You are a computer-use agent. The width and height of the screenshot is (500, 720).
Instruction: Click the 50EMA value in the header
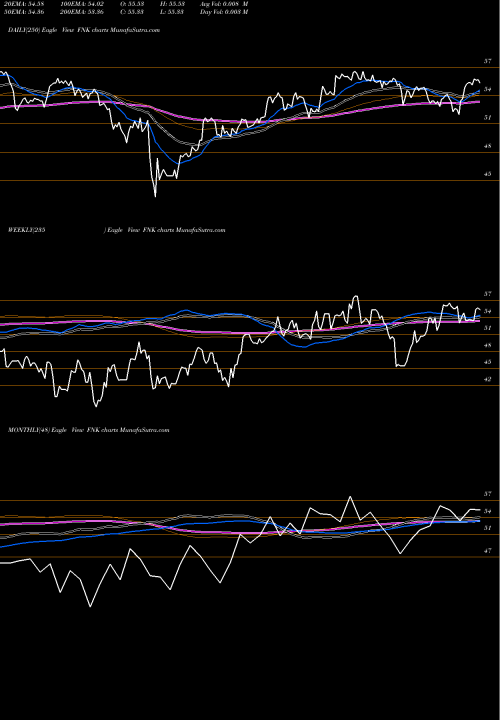(24, 12)
